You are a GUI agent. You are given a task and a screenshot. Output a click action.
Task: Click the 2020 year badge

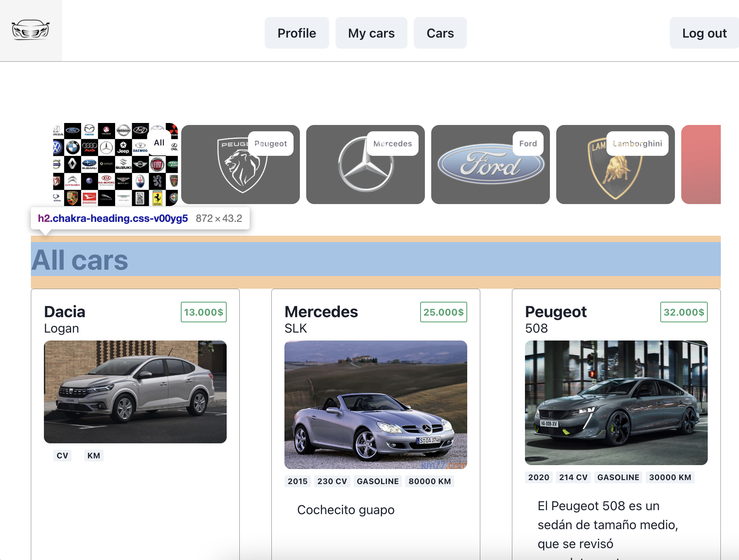click(539, 477)
